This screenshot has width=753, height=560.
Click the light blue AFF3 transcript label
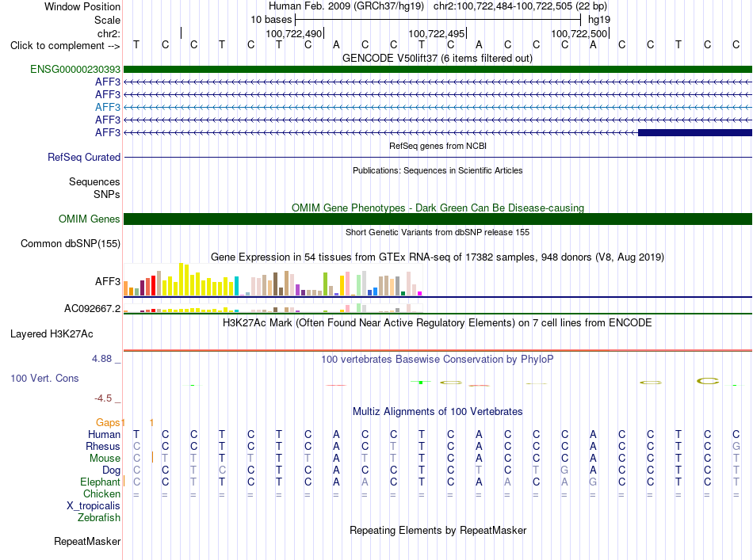(108, 107)
